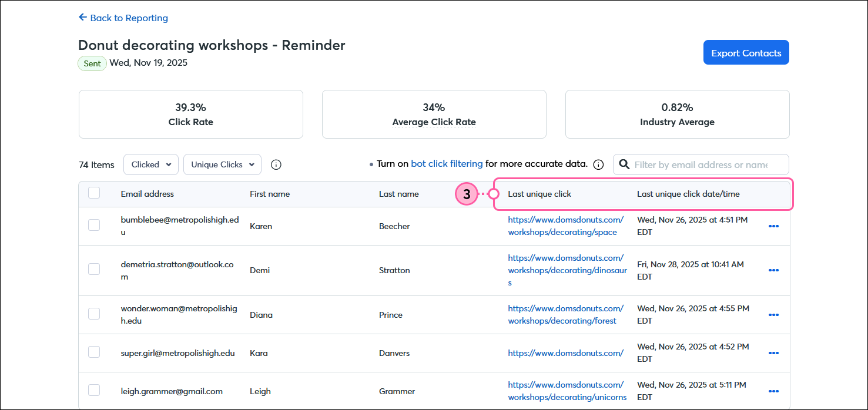Screen dimensions: 868x410
Task: Open the ellipsis menu for Leigh Grammer's row
Action: pos(773,391)
